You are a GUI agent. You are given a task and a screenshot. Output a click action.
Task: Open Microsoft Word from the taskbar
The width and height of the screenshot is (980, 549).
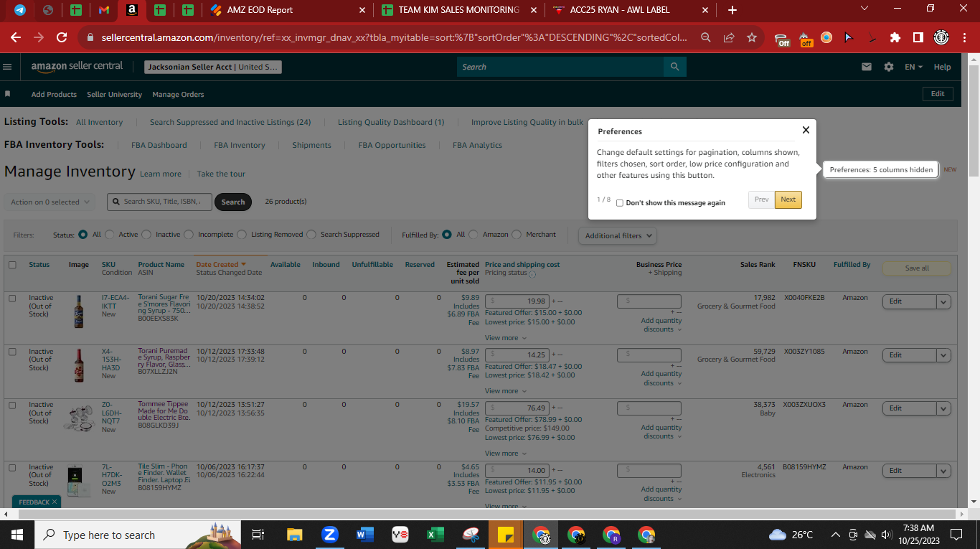coord(365,535)
